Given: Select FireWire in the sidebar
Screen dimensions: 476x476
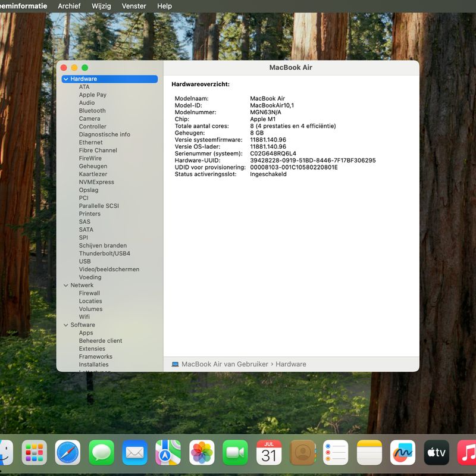Looking at the screenshot, I should click(90, 158).
